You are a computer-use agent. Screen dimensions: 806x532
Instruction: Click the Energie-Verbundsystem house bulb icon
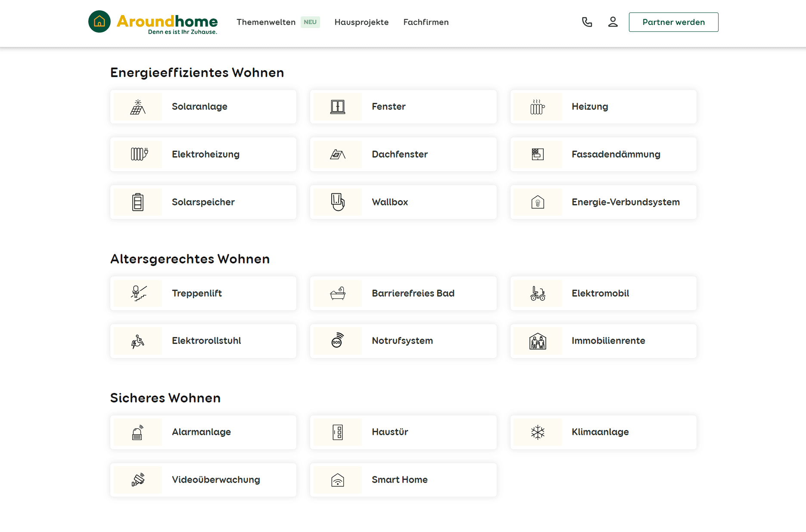pos(538,202)
